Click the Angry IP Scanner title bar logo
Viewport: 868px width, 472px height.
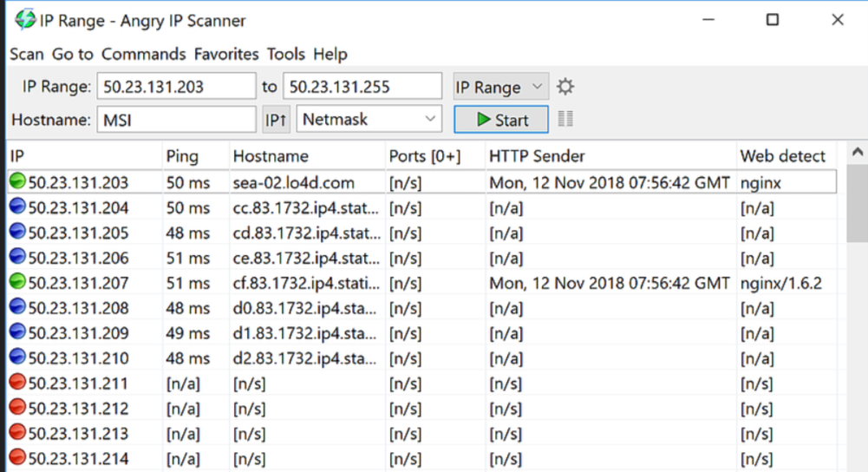25,20
